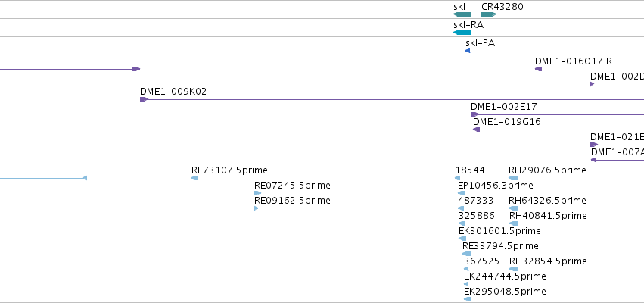Click the EK301601.5prime label
This screenshot has height=303, width=644.
(x=499, y=231)
